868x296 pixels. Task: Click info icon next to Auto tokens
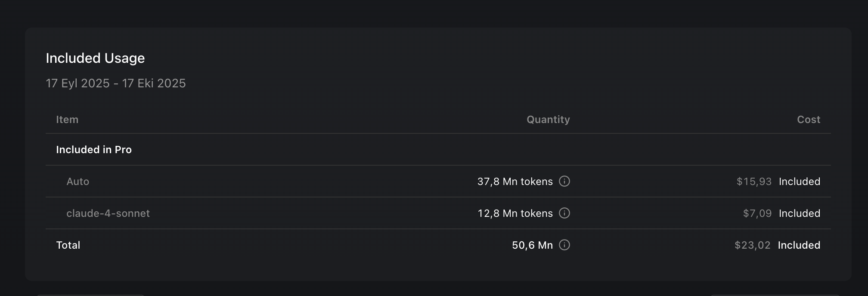pyautogui.click(x=564, y=182)
